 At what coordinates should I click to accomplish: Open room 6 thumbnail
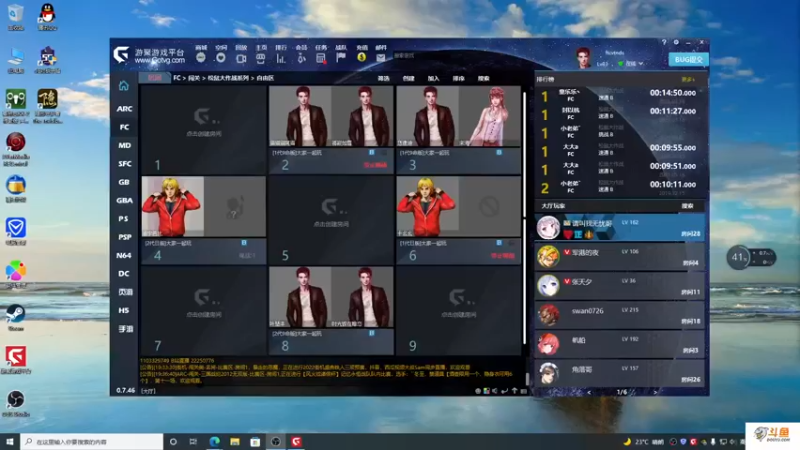click(x=459, y=207)
